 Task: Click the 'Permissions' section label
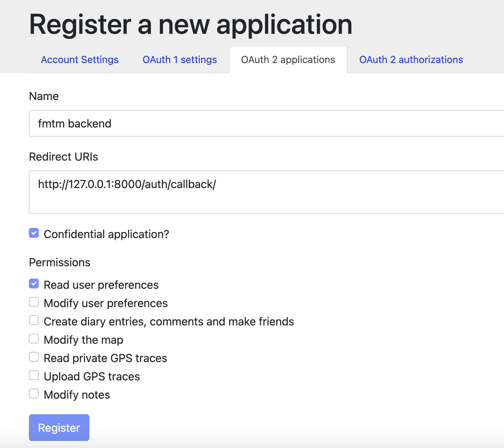pyautogui.click(x=59, y=262)
